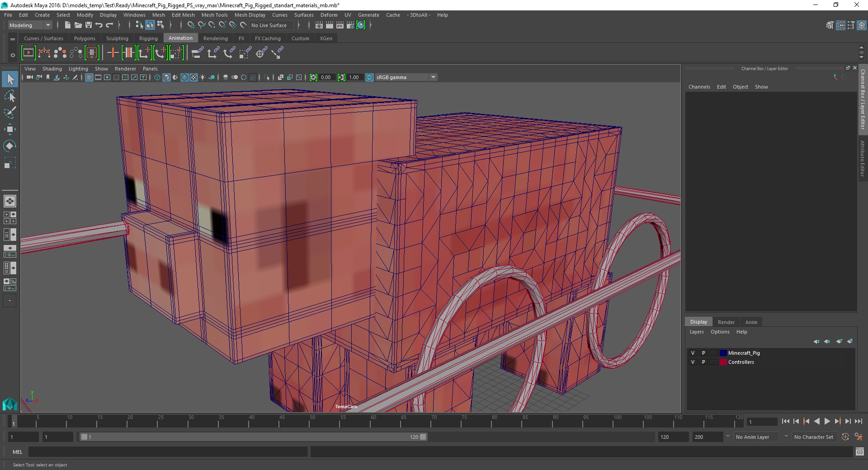Activate the Select tool arrow
The width and height of the screenshot is (868, 470).
10,80
